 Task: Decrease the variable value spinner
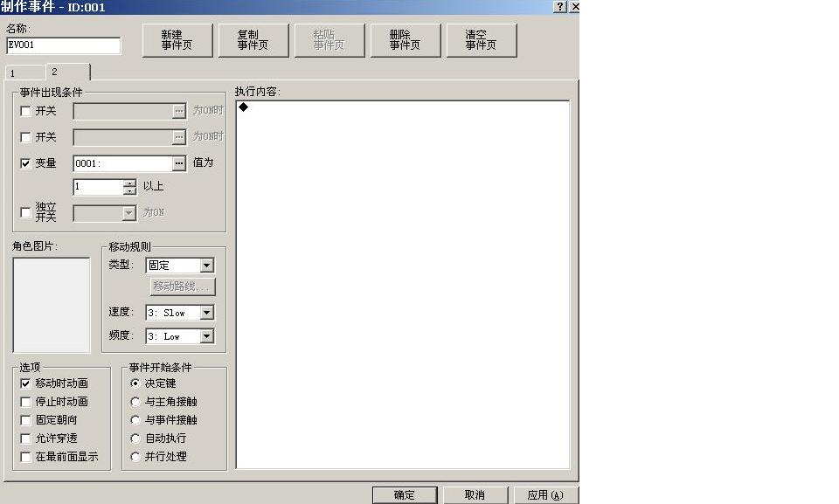click(x=129, y=190)
